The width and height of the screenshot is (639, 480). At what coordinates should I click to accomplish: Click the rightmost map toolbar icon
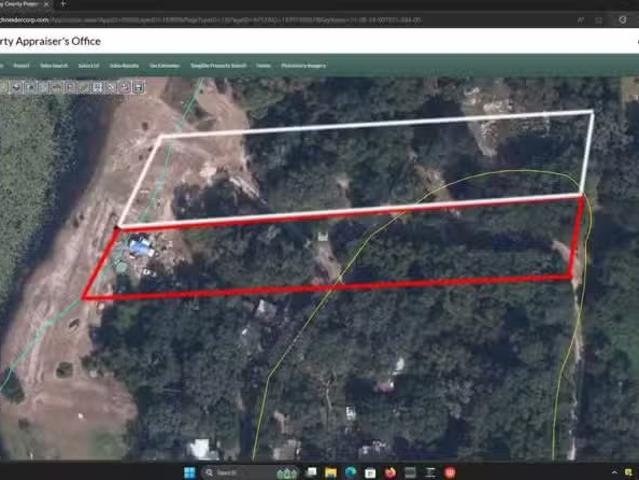[x=138, y=87]
